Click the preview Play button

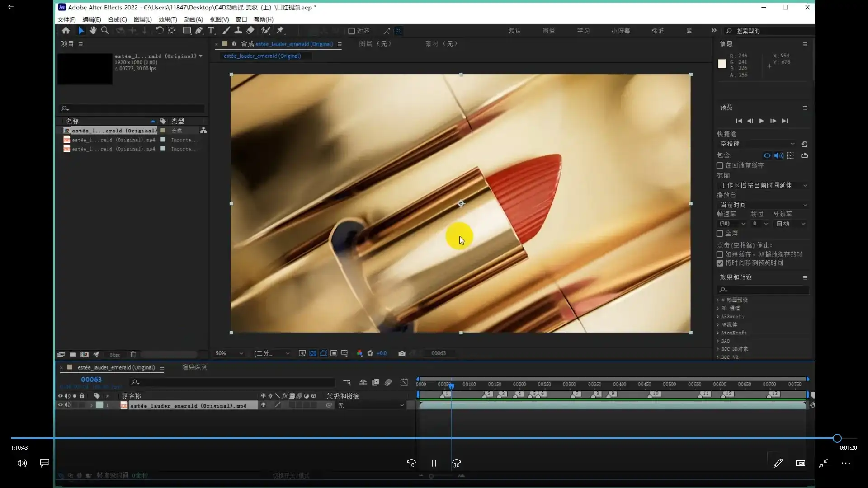pos(762,121)
